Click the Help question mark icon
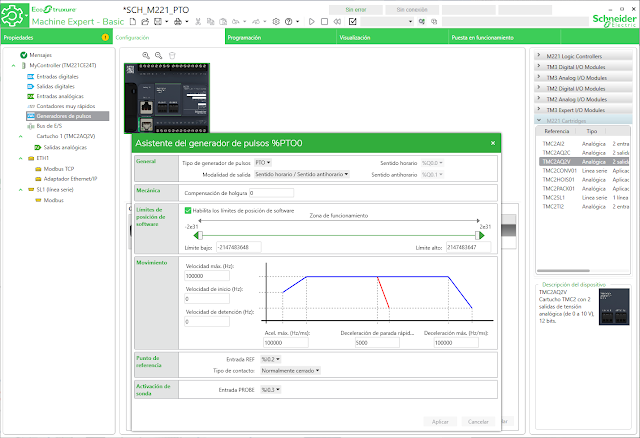This screenshot has width=640, height=438. click(289, 22)
